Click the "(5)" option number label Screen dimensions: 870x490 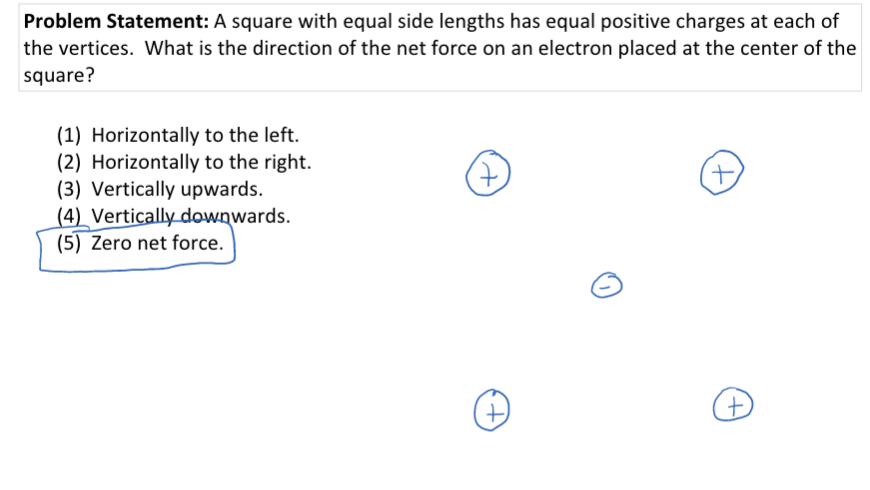tap(70, 243)
